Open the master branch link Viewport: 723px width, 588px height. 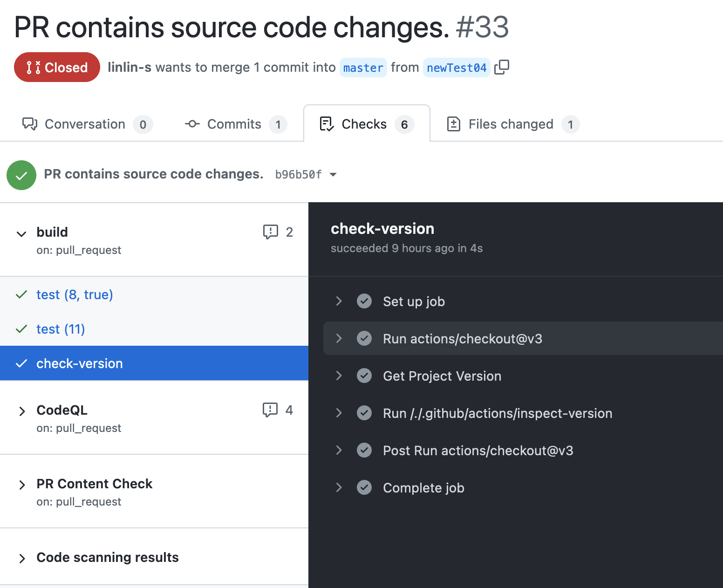[363, 68]
